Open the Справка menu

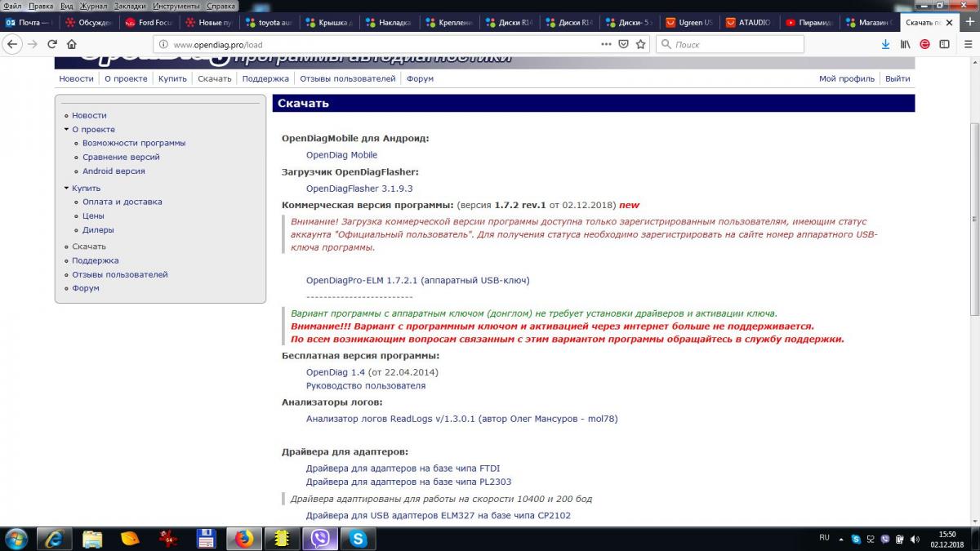click(221, 6)
